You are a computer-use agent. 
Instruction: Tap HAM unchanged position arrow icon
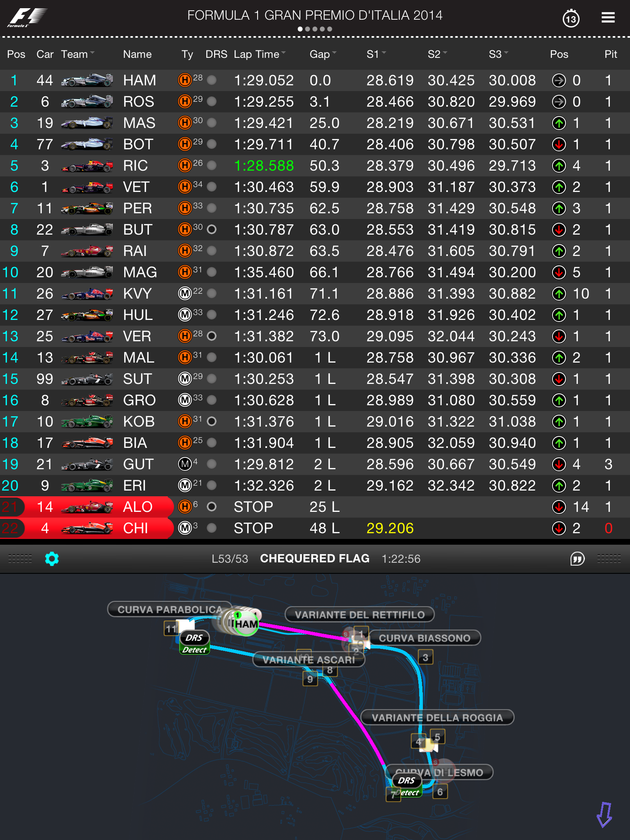coord(559,80)
